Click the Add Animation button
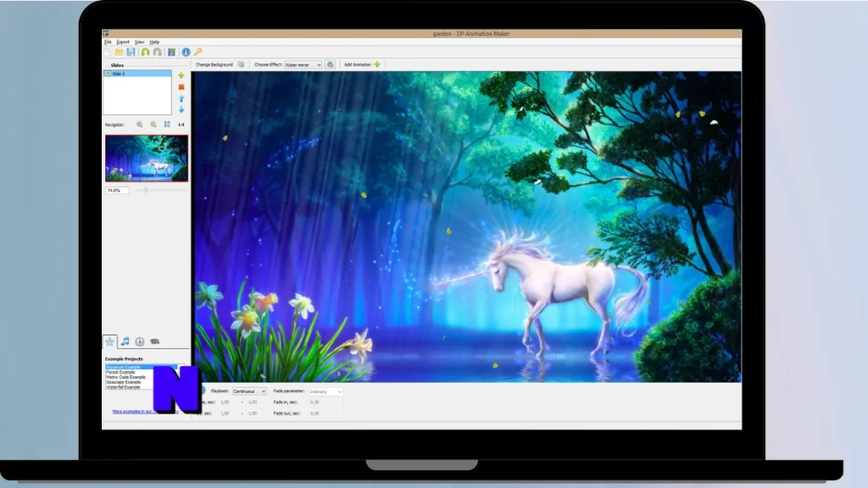Viewport: 868px width, 488px height. coord(362,64)
